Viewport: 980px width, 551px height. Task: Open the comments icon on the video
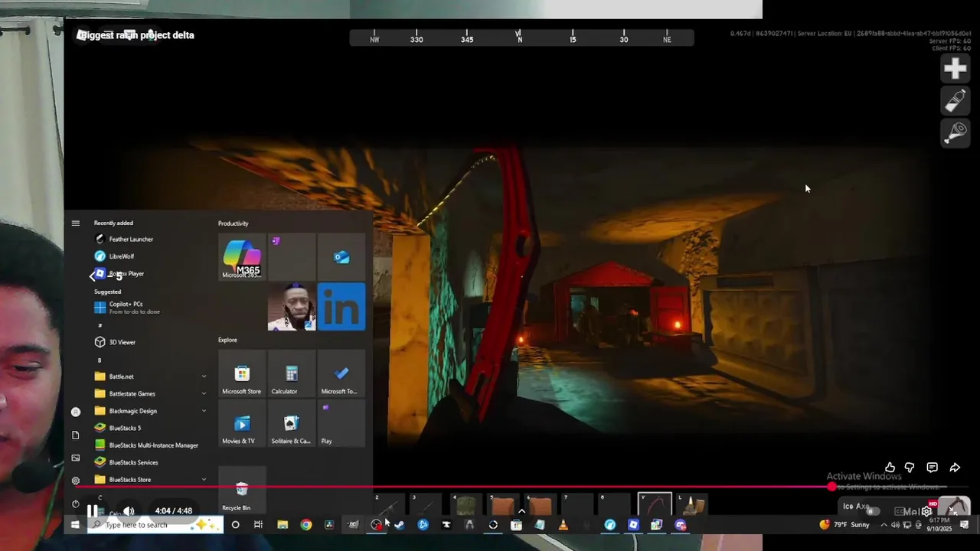point(932,468)
